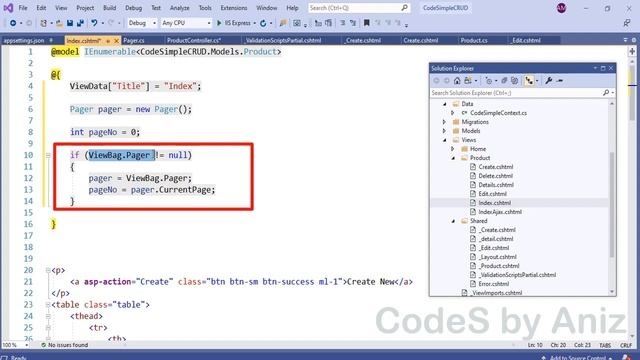Screen dimensions: 640x360
Task: Open the Extensions menu
Action: [233, 8]
